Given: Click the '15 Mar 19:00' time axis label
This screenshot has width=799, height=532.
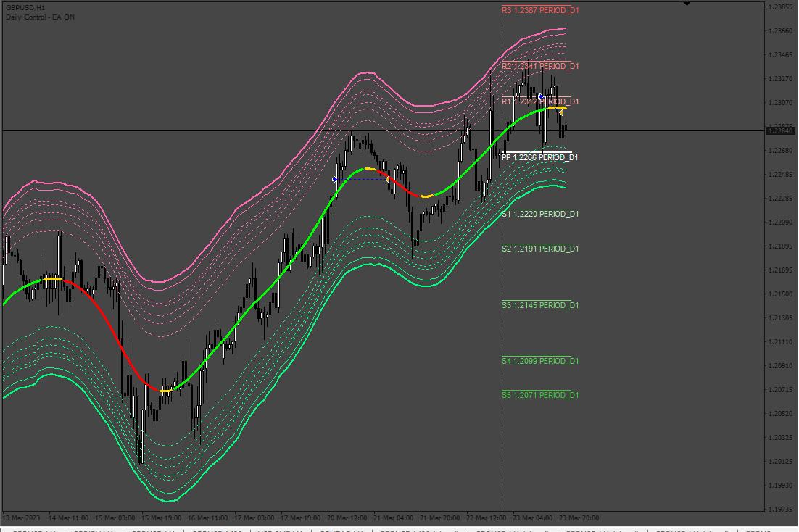Looking at the screenshot, I should [161, 518].
